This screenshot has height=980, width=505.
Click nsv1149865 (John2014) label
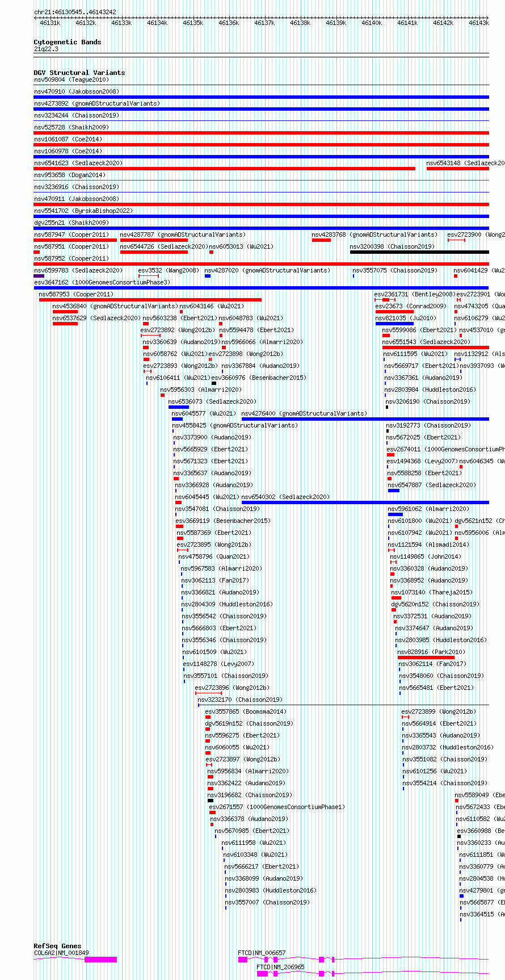point(426,556)
